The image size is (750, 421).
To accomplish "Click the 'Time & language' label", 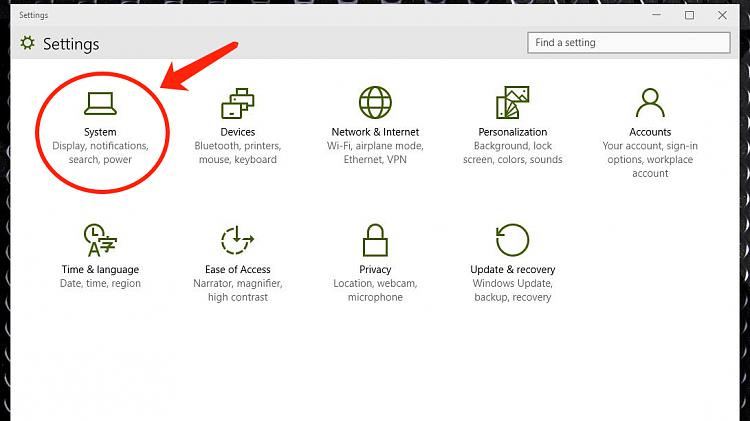I will [100, 269].
